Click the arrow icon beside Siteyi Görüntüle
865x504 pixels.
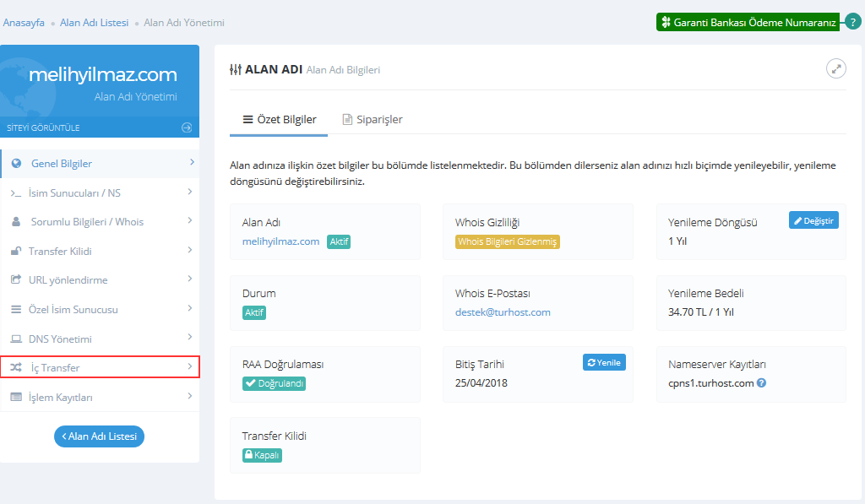(187, 127)
